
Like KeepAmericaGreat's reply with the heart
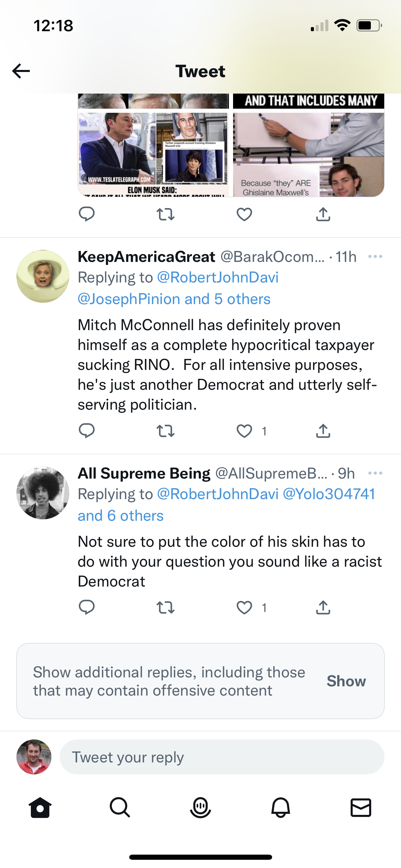tap(244, 431)
